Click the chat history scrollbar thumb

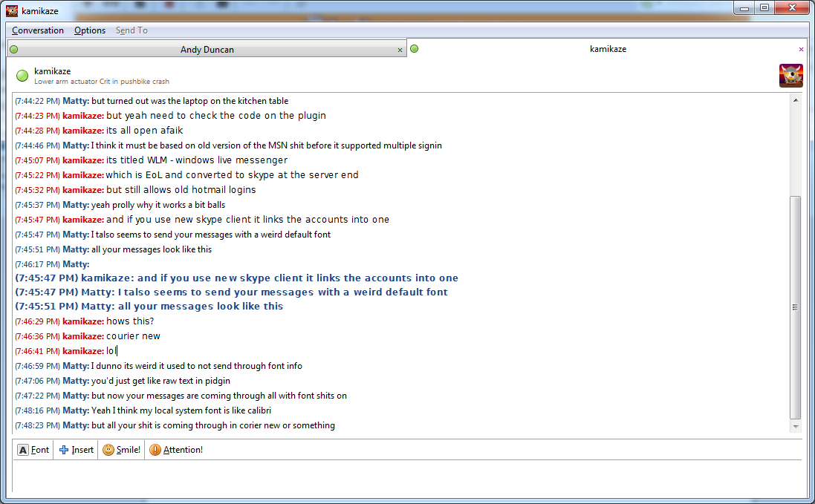(795, 307)
